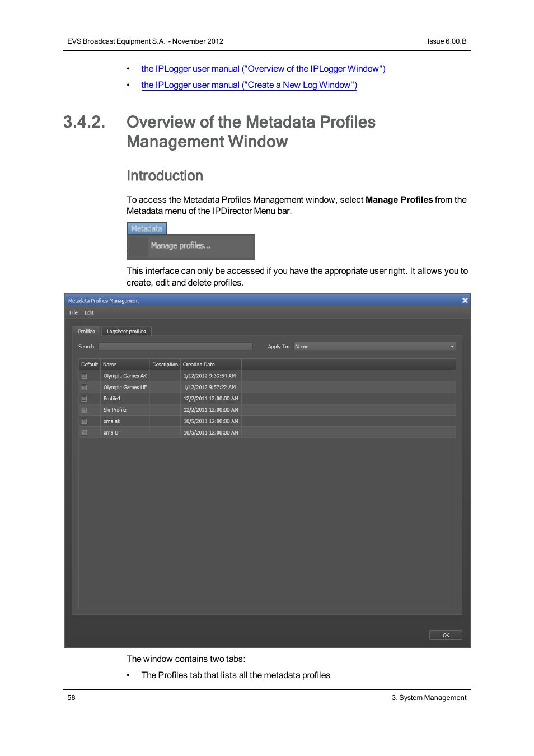This screenshot has width=534, height=756.
Task: Click the Search input field
Action: [175, 347]
